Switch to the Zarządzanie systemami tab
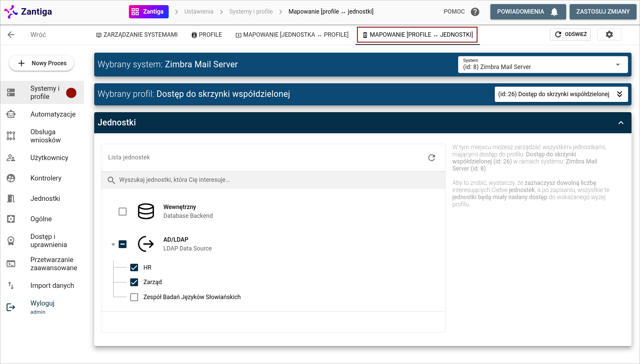This screenshot has width=640, height=364. [x=137, y=35]
